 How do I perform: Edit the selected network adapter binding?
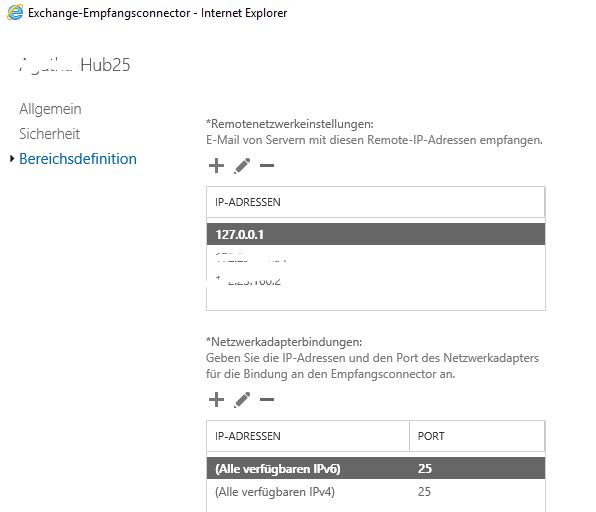242,399
